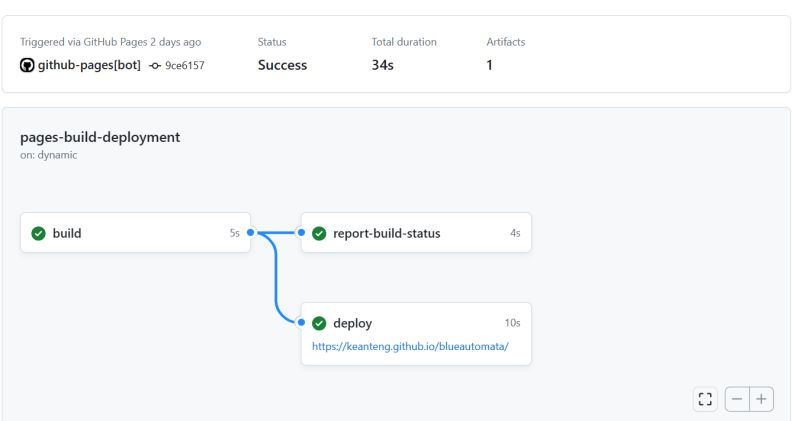The image size is (800, 421).
Task: Open commit 9ce6157
Action: point(185,66)
